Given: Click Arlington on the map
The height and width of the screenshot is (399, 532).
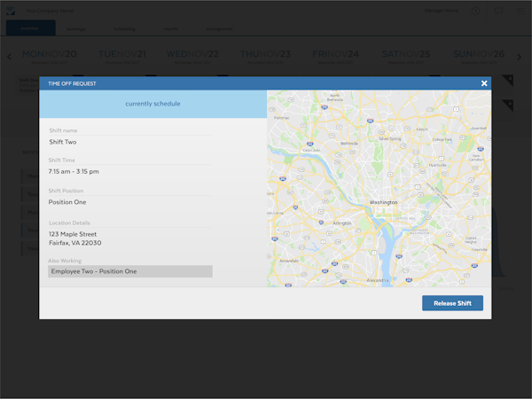Looking at the screenshot, I should (x=342, y=223).
